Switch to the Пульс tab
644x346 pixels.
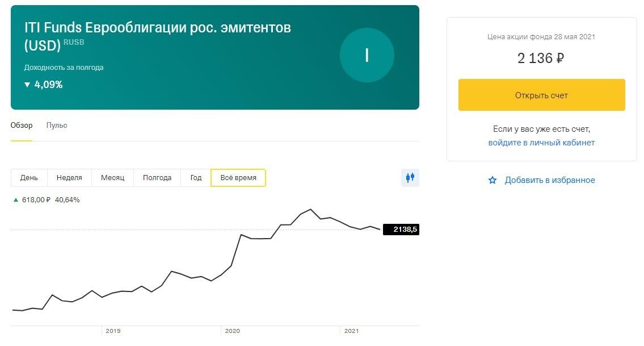point(57,126)
